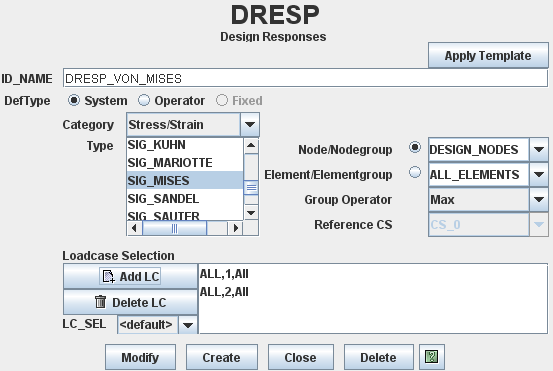The image size is (553, 371).
Task: Click the Delete button at bottom
Action: [x=378, y=357]
